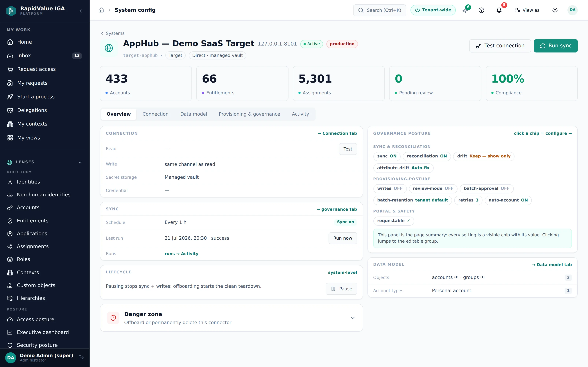Click the retries 3 chip

[x=468, y=200]
